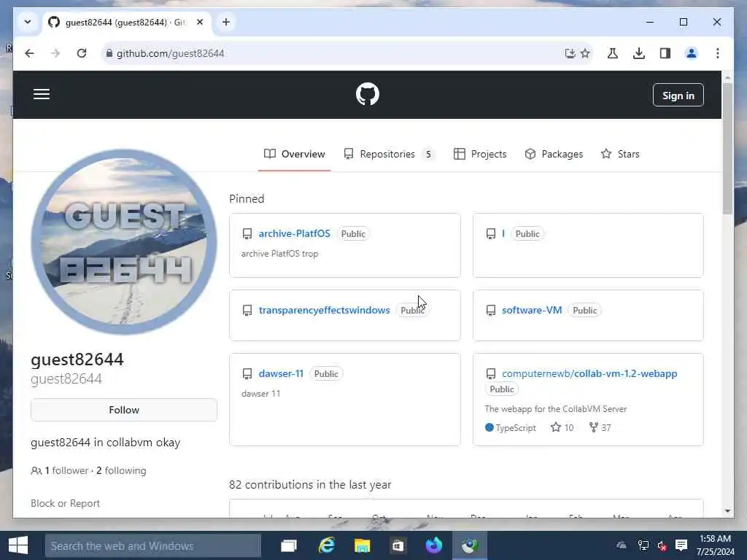Viewport: 747px width, 560px height.
Task: Launch Internet Explorer from the taskbar
Action: pyautogui.click(x=326, y=545)
